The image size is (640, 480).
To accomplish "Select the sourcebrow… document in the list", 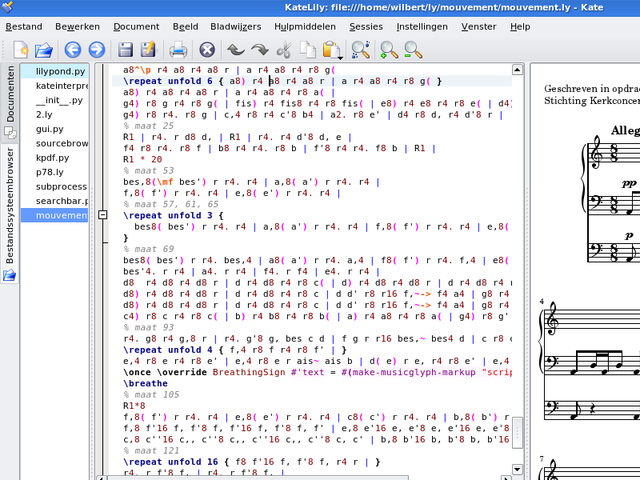I will coord(54,143).
